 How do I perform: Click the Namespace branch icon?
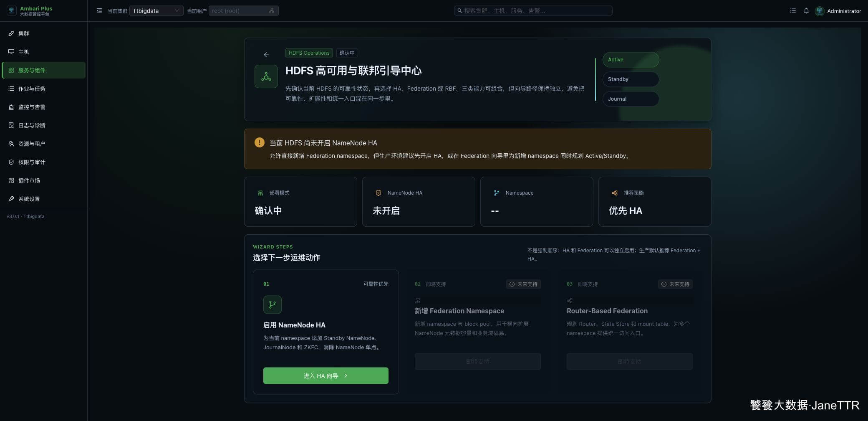pyautogui.click(x=496, y=193)
